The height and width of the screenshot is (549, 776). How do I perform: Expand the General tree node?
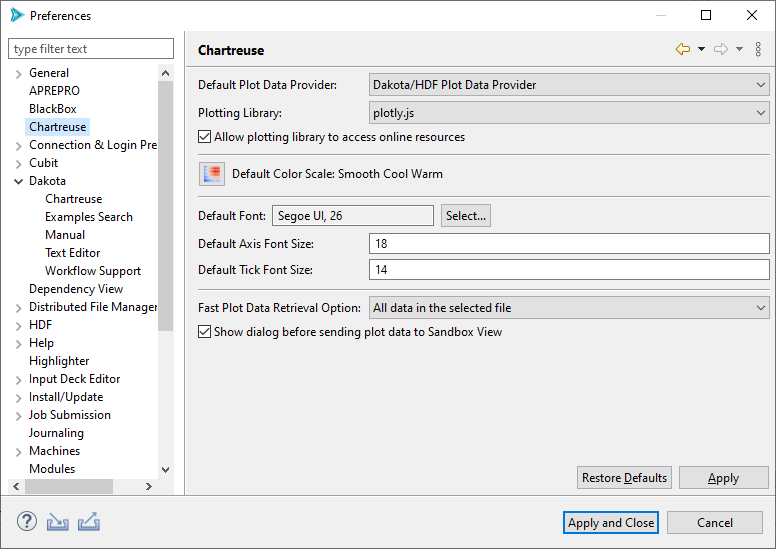point(18,73)
